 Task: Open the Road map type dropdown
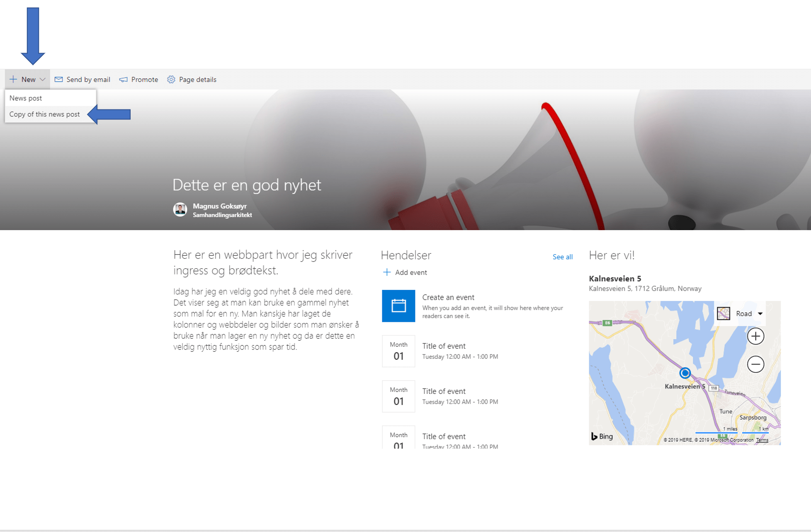pos(760,313)
